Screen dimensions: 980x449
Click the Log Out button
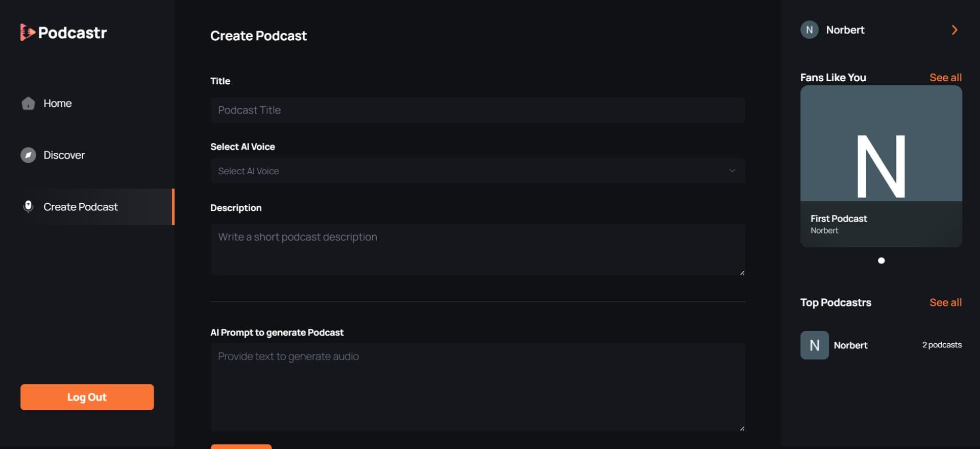[x=87, y=397]
